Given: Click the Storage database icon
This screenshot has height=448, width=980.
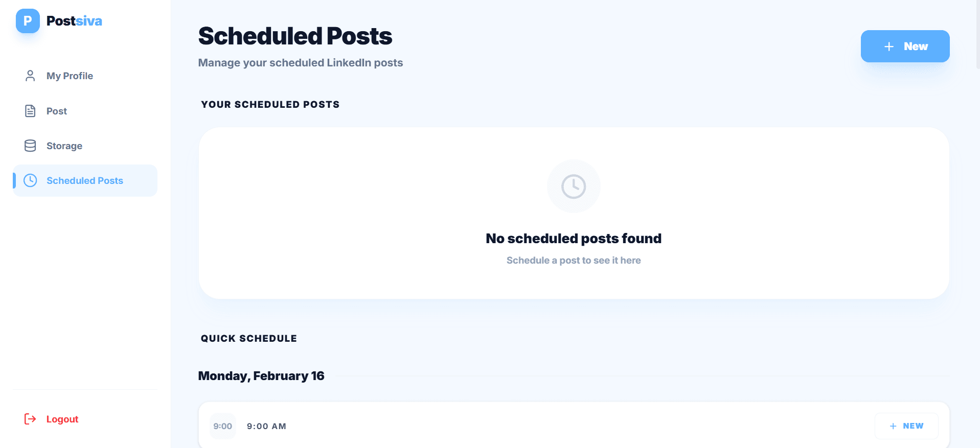Looking at the screenshot, I should coord(30,146).
